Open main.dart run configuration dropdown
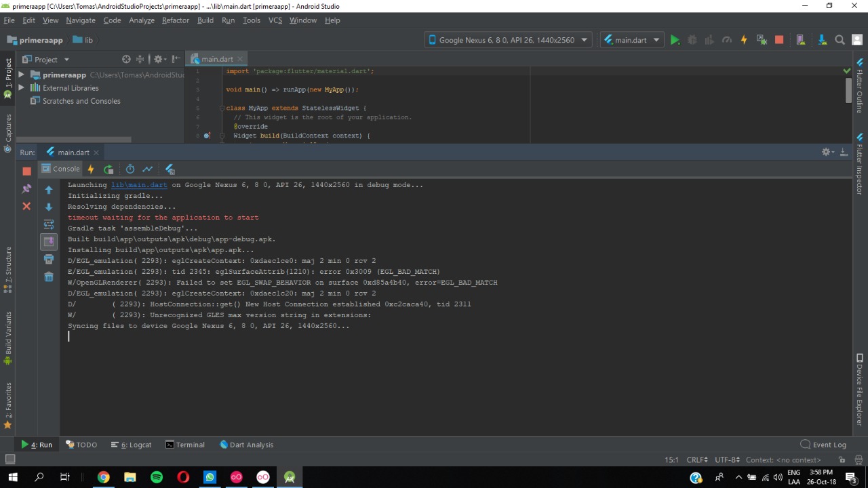 point(631,40)
